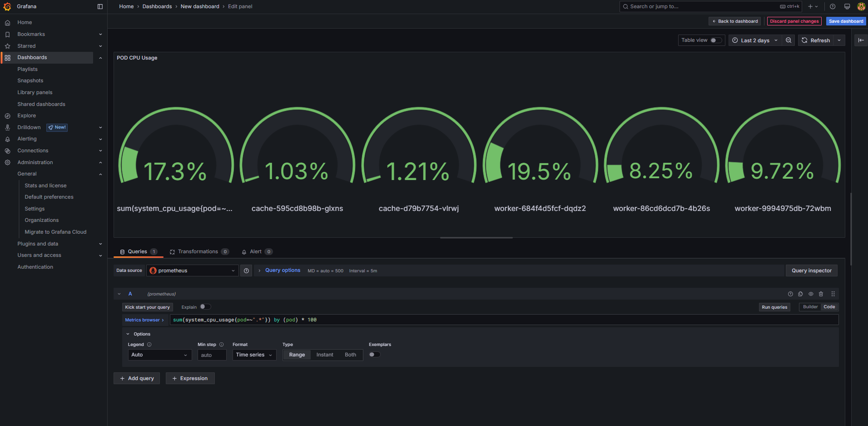
Task: Open refresh interval dropdown arrow
Action: (x=839, y=40)
